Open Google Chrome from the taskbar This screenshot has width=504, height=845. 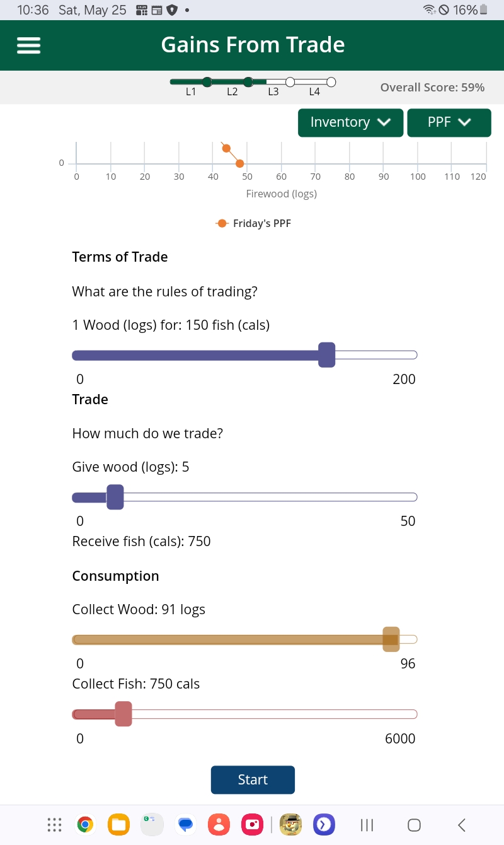pyautogui.click(x=85, y=824)
